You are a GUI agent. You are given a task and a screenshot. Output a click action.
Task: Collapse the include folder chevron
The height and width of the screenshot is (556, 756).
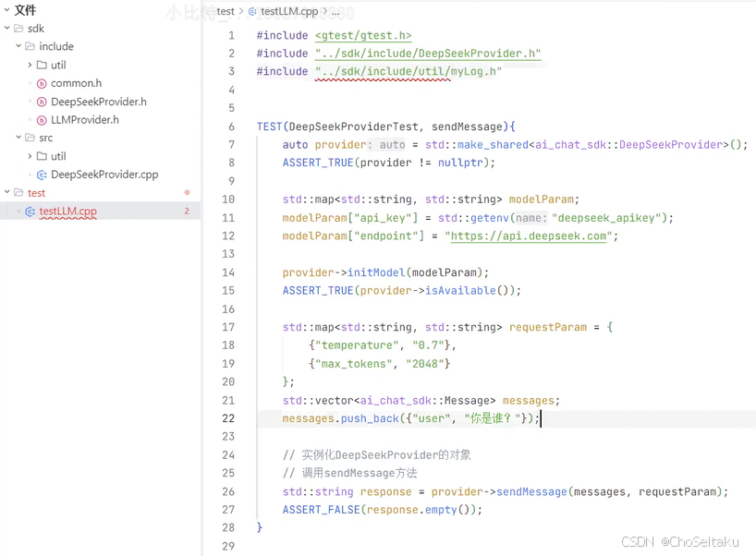pyautogui.click(x=18, y=46)
